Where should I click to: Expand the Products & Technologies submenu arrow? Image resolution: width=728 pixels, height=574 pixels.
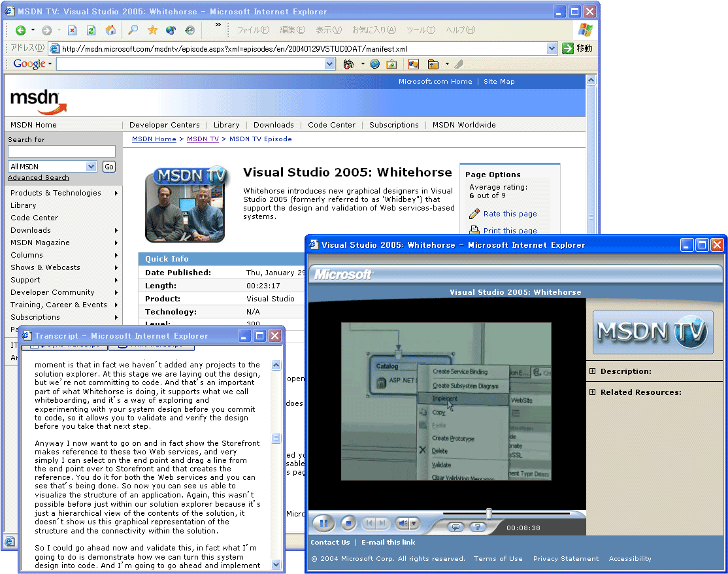coord(116,193)
